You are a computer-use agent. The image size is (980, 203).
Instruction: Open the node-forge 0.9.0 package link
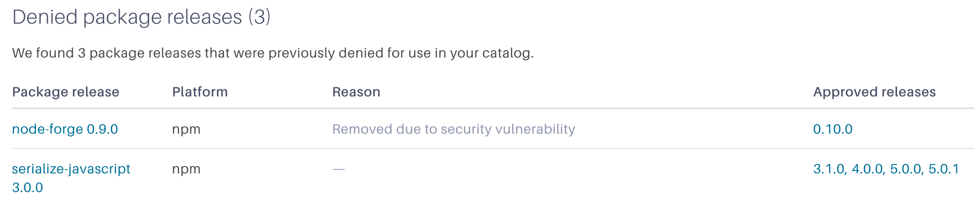[x=65, y=129]
